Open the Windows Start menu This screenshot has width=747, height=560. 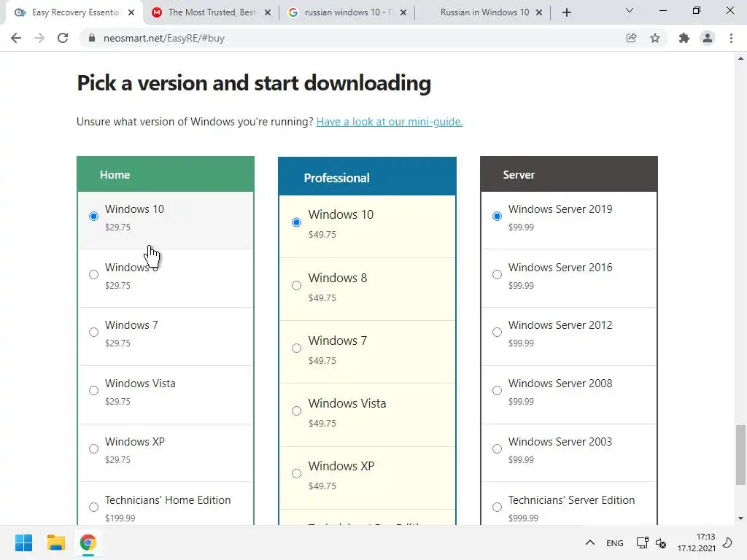click(x=23, y=542)
